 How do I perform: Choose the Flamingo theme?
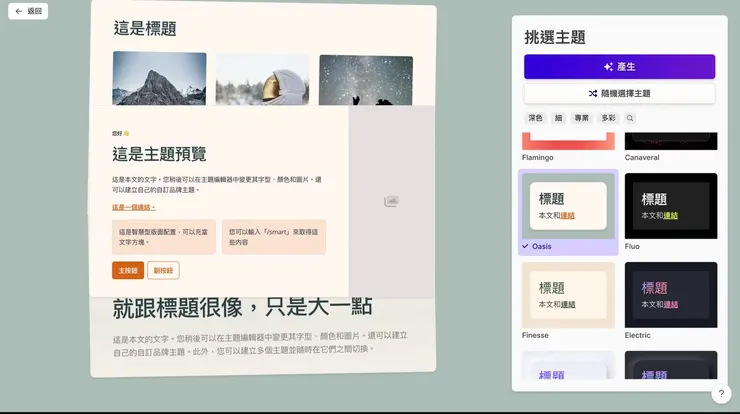click(x=568, y=146)
